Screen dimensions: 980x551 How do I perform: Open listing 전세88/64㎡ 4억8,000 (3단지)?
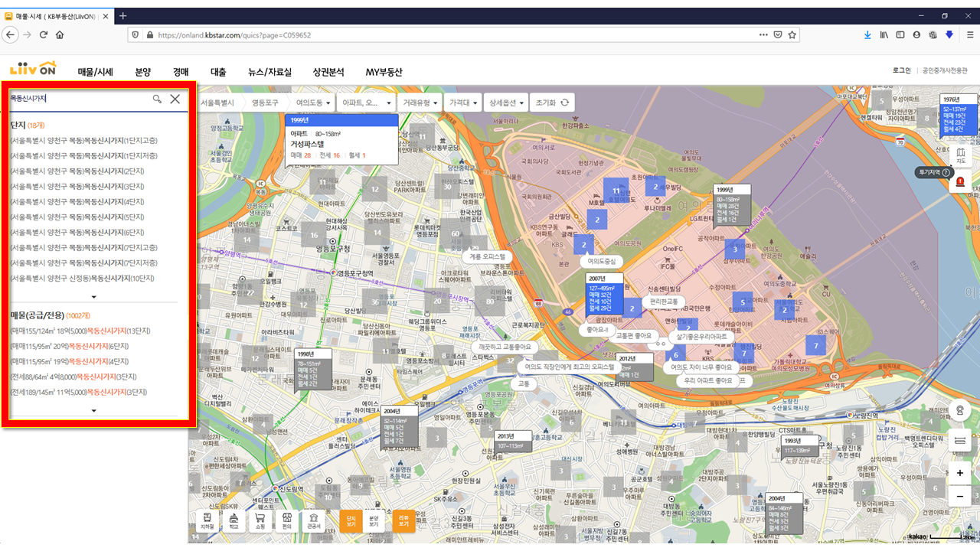[x=73, y=377]
